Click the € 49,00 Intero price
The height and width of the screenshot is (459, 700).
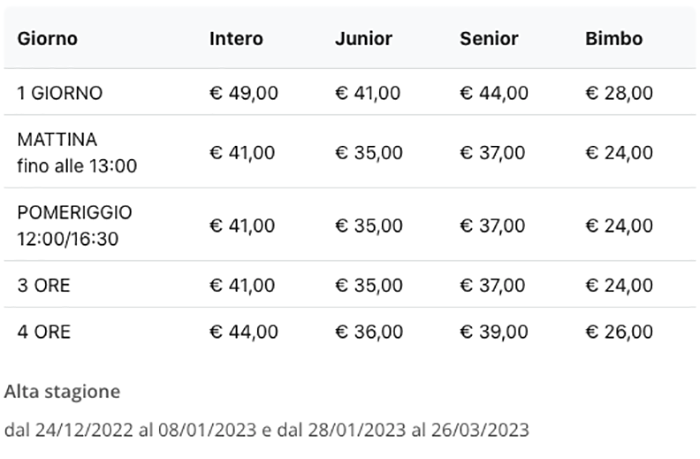tap(242, 93)
